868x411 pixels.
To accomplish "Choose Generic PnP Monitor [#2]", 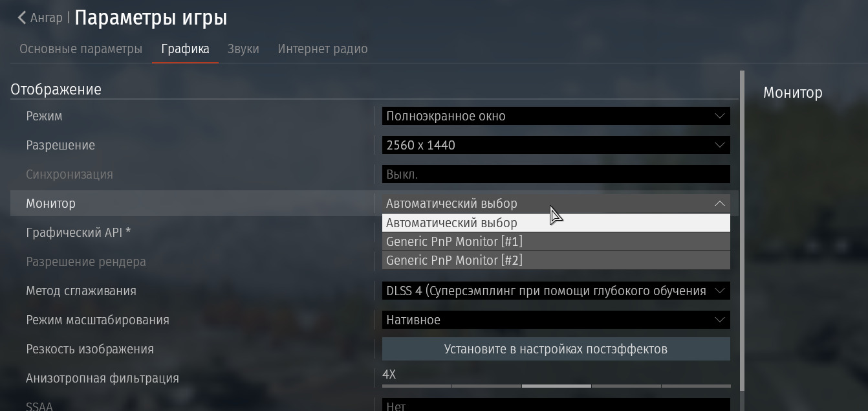I will click(556, 260).
